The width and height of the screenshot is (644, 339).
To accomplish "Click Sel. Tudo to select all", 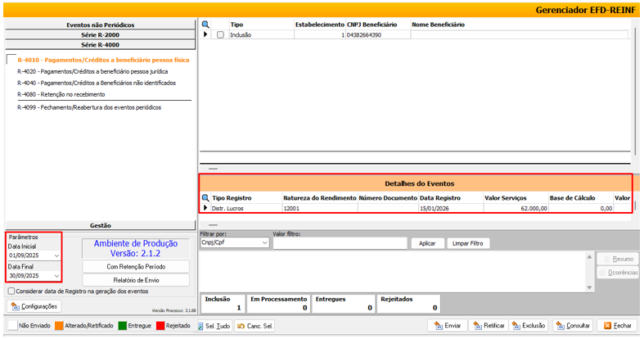I will [214, 326].
